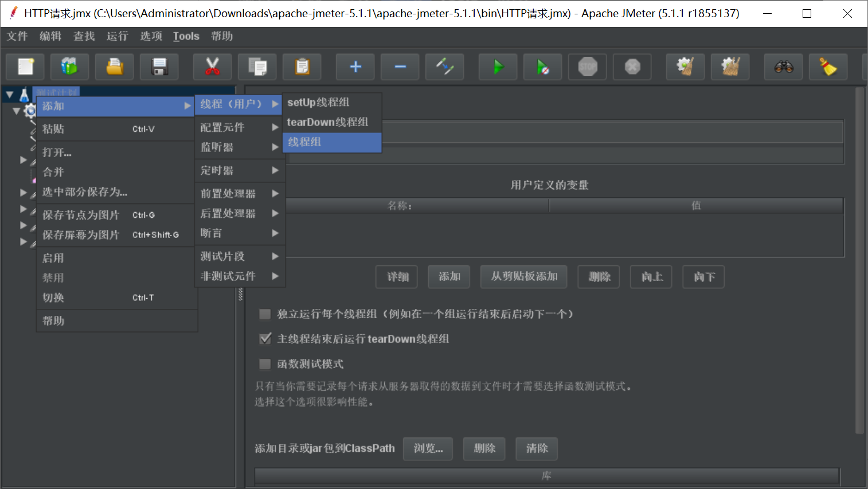Choose 保存节点为图片 entry
Screen dimensions: 868x489
click(116, 215)
